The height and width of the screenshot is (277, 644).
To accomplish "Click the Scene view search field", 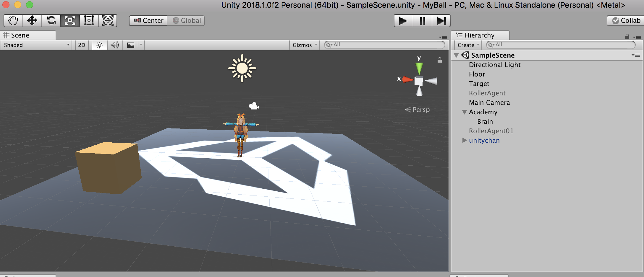I will tap(384, 45).
